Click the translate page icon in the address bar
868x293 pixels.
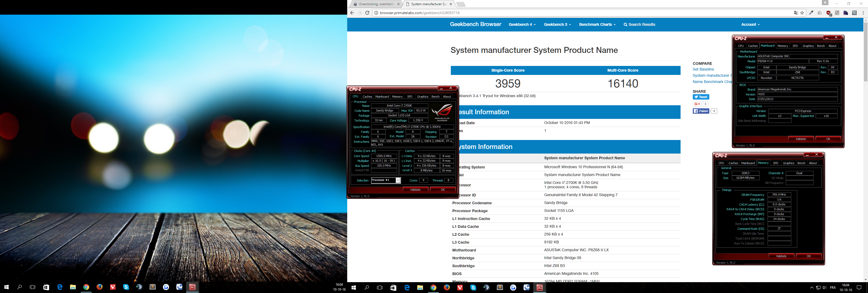(796, 13)
